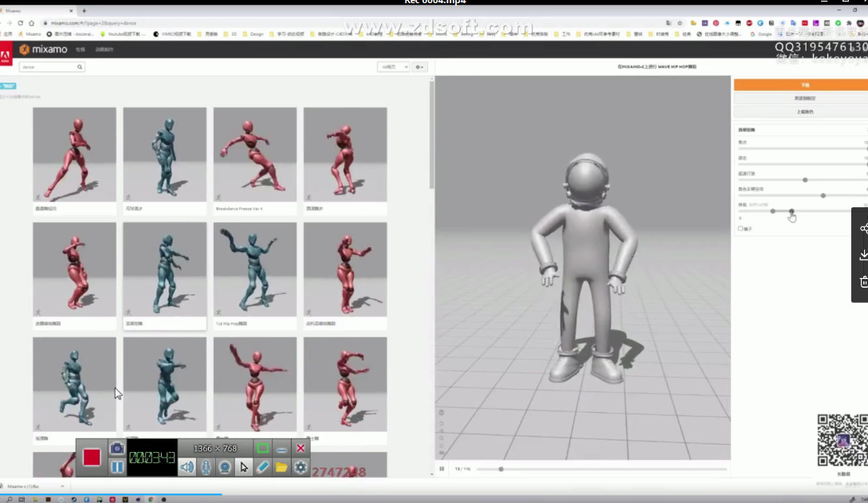Bookmark this page with the star icon
Screen dimensions: 868x503
[680, 23]
